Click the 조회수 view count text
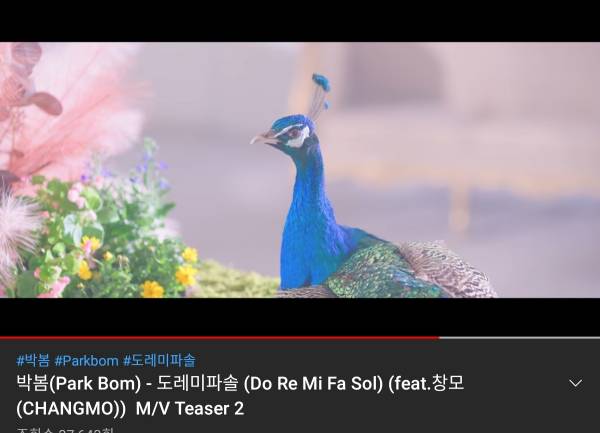 pyautogui.click(x=65, y=430)
